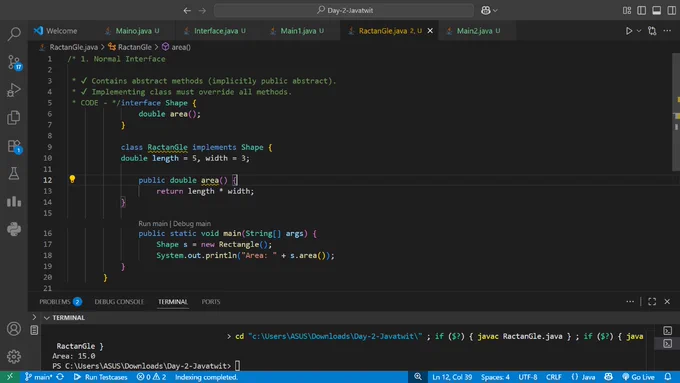Toggle the bottom panel layout button
The height and width of the screenshot is (383, 680).
pyautogui.click(x=657, y=10)
